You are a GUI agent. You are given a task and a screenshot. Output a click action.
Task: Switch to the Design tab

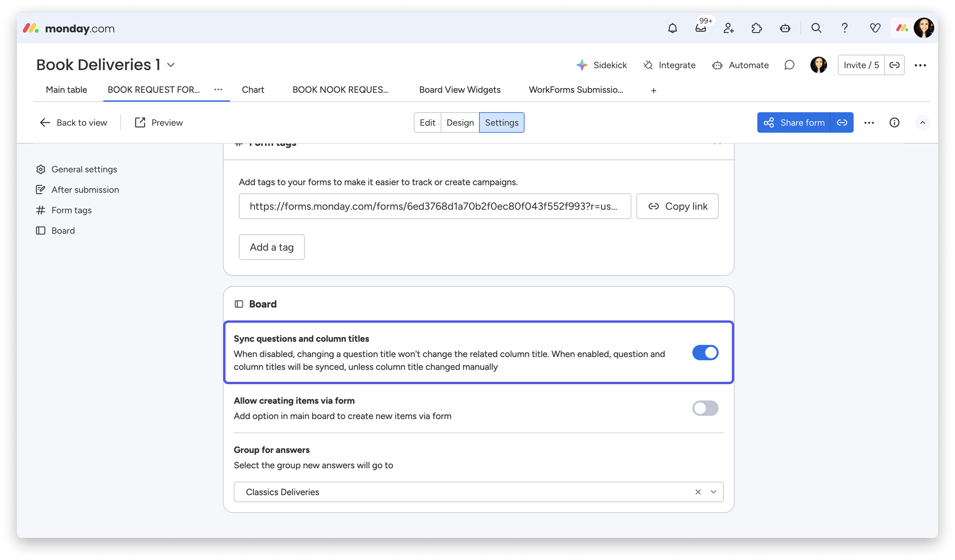click(x=460, y=122)
